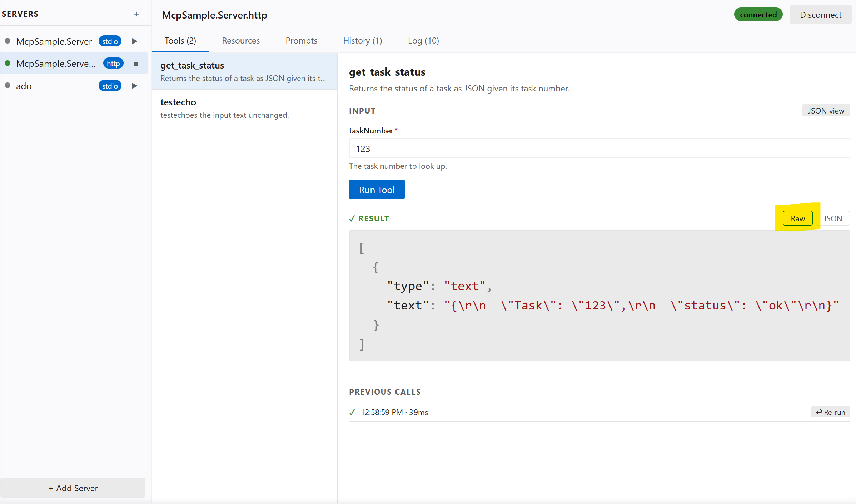The image size is (856, 504).
Task: Click the connected status pill
Action: (758, 15)
